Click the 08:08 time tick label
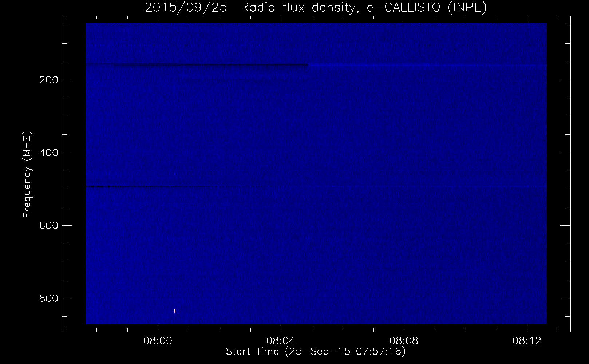Viewport: 589px width, 364px height. (x=404, y=341)
